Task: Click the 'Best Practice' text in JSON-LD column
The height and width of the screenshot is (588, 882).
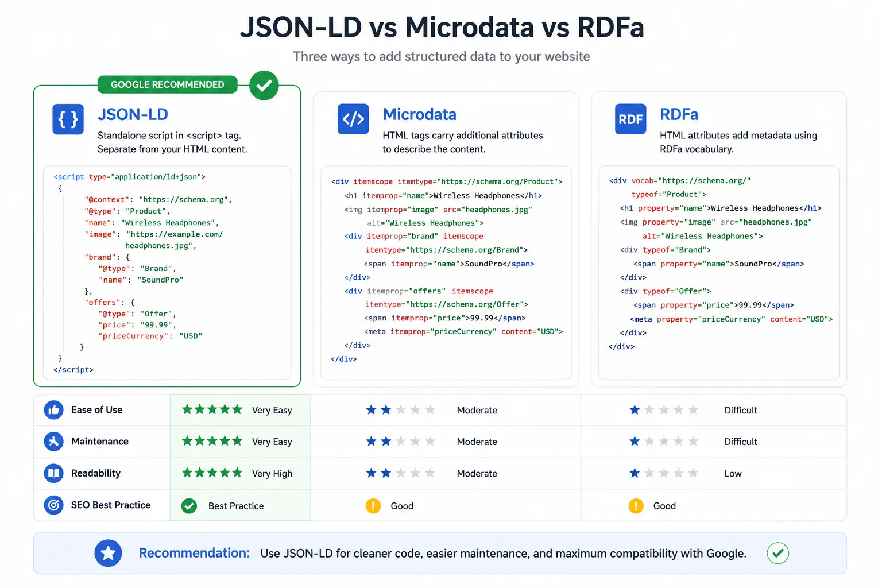Action: coord(236,506)
